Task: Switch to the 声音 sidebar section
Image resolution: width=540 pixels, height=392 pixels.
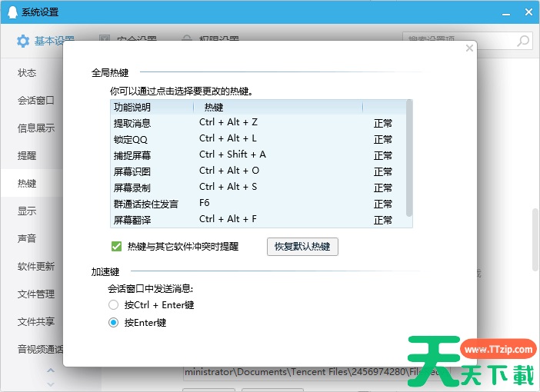Action: 27,238
